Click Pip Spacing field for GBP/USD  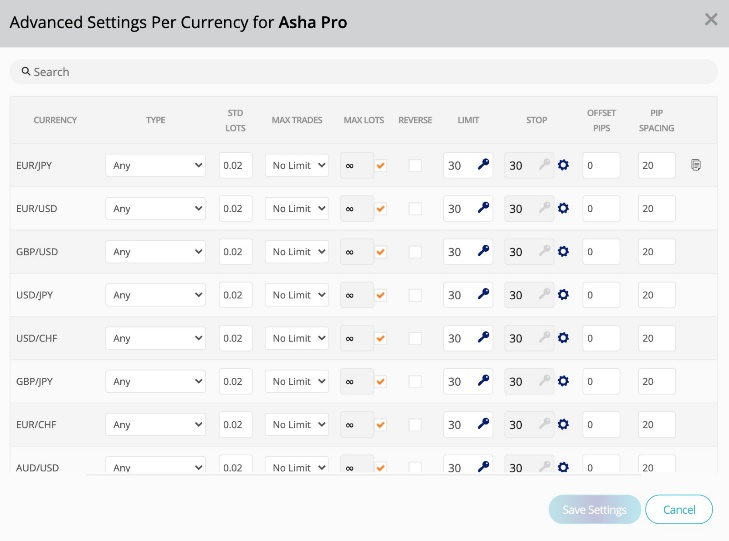coord(656,252)
